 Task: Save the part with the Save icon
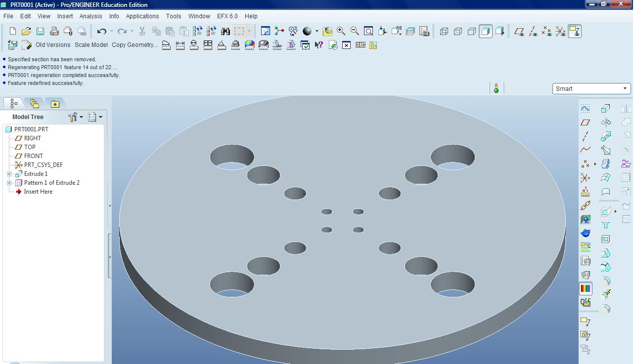pyautogui.click(x=40, y=31)
